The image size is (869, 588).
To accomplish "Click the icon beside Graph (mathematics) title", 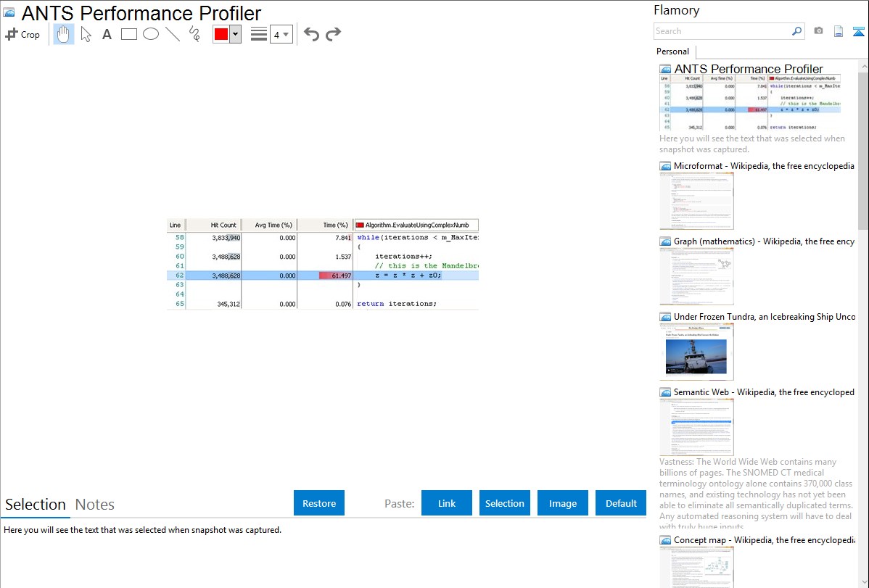I will tap(665, 241).
